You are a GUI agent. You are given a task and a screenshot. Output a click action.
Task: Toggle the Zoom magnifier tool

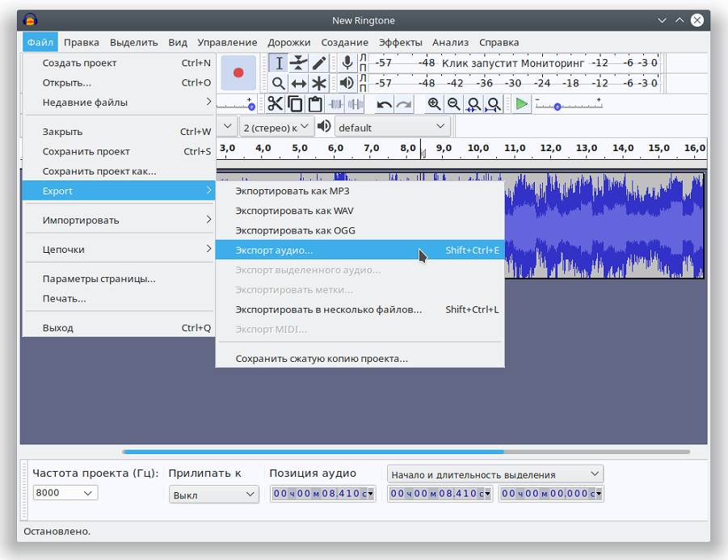pos(279,83)
